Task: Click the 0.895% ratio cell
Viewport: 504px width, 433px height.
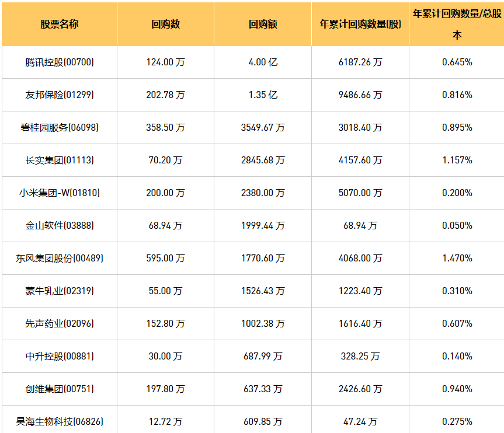Action: pos(457,128)
